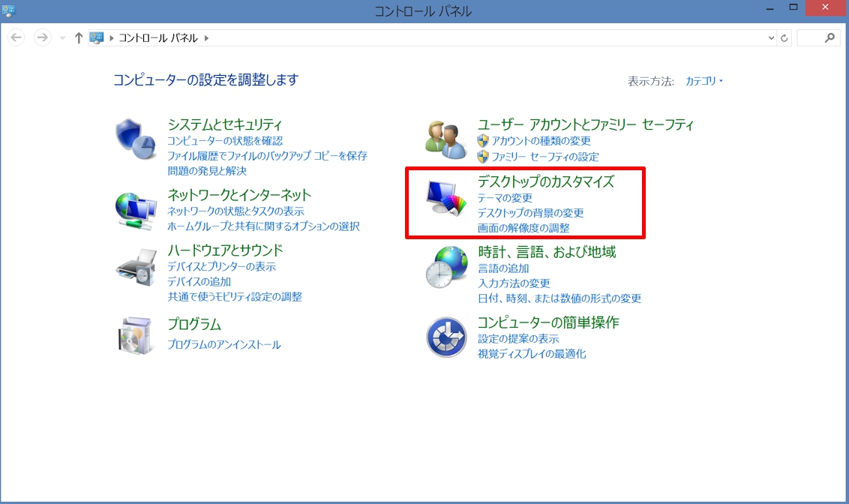The width and height of the screenshot is (849, 504).
Task: Open recent locations dropdown arrow
Action: 62,38
